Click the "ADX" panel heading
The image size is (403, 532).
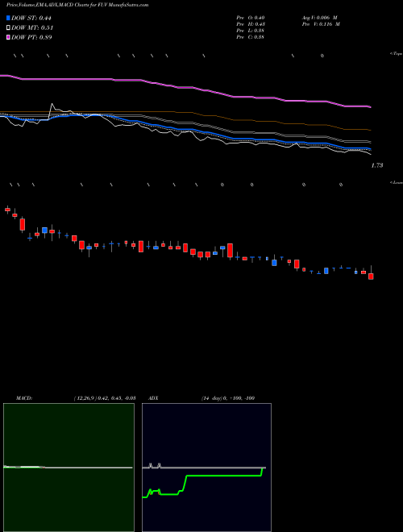(153, 398)
